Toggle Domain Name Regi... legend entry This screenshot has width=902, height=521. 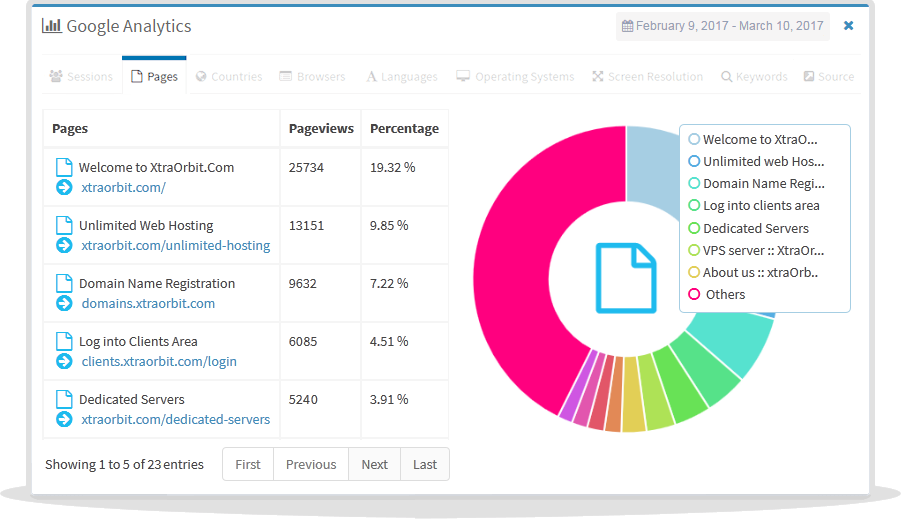756,183
